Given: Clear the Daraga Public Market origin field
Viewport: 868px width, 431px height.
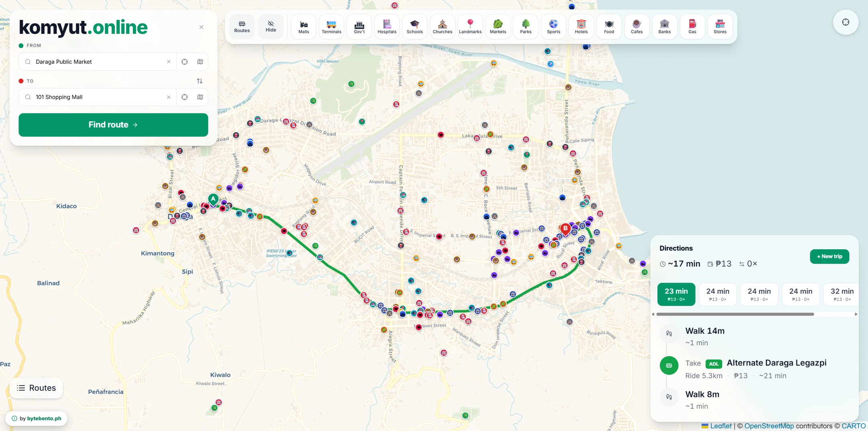Looking at the screenshot, I should (x=169, y=62).
